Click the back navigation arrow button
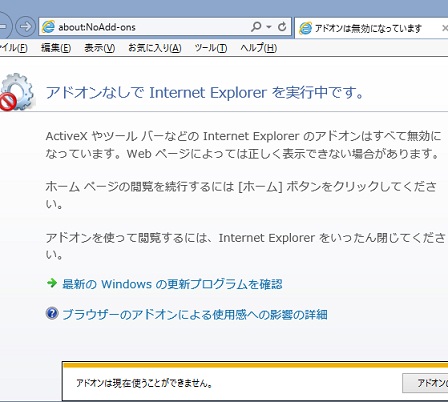 coord(4,27)
